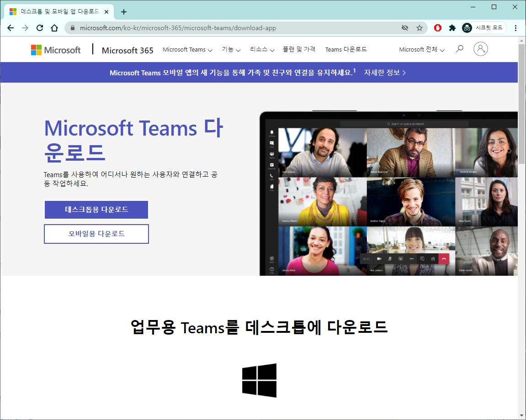The height and width of the screenshot is (420, 526).
Task: Click the banner text about Teams 모바일 앱
Action: (233, 73)
